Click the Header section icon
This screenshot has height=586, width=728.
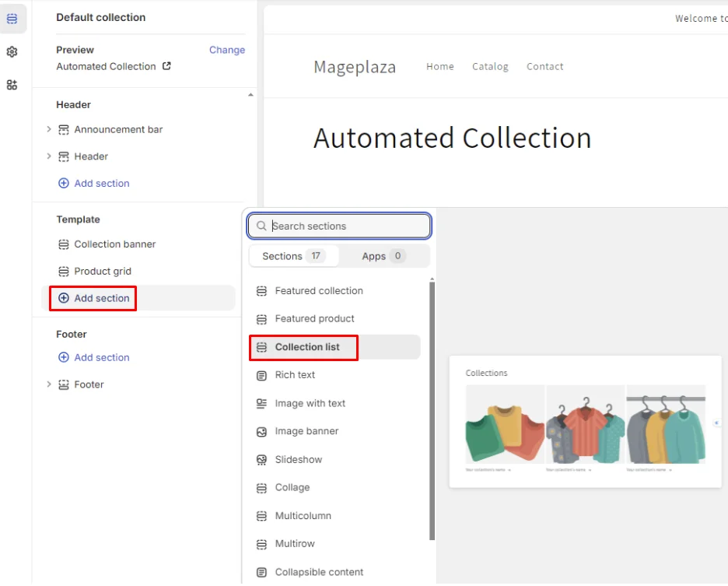[x=64, y=156]
